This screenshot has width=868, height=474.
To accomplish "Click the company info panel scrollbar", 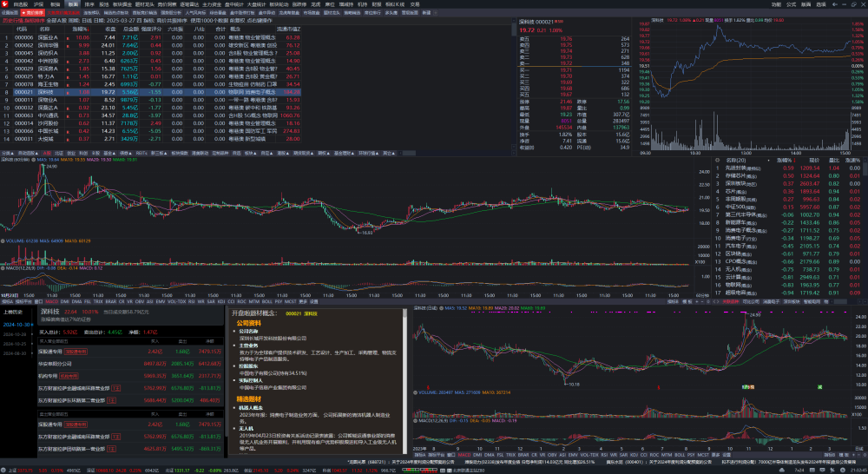I will tap(405, 382).
